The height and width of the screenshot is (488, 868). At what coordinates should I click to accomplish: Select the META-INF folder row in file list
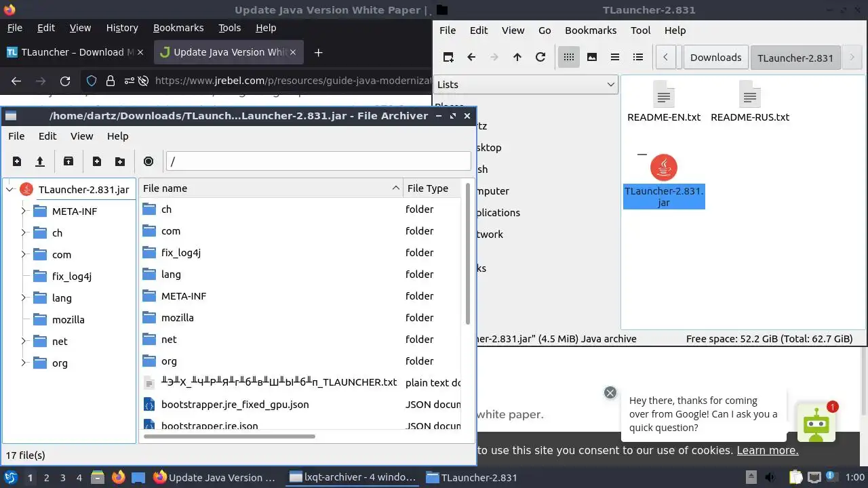[300, 296]
